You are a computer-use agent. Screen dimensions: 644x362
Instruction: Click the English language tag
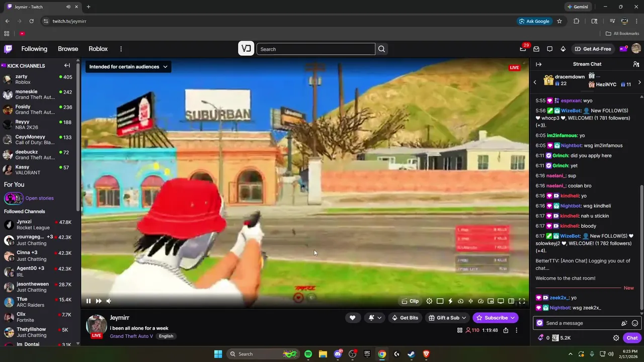[x=166, y=336]
